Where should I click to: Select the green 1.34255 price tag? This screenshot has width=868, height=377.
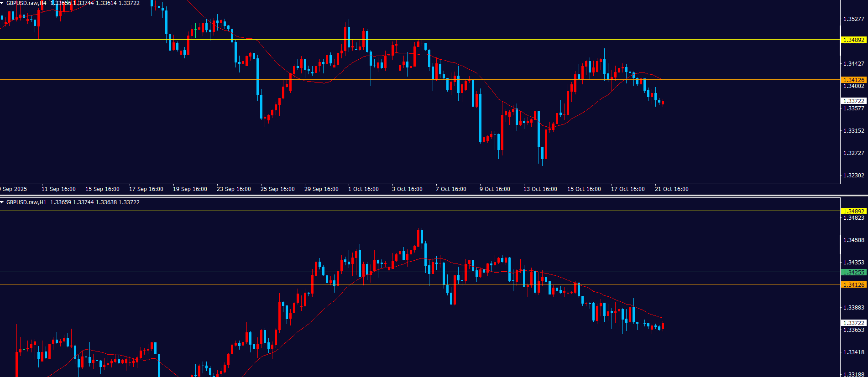853,272
